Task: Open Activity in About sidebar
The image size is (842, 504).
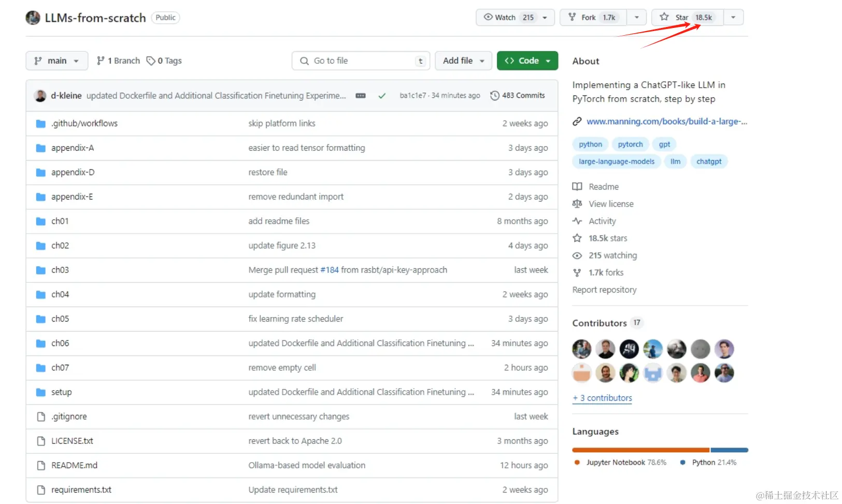Action: point(594,221)
